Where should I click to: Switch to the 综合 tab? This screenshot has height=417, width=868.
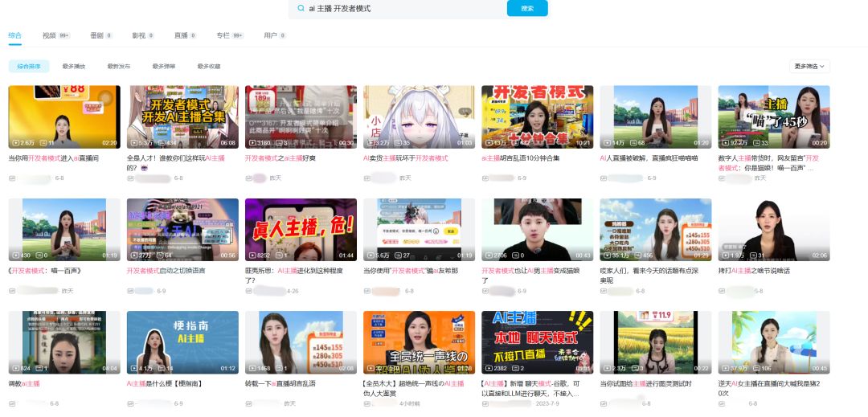tap(15, 35)
